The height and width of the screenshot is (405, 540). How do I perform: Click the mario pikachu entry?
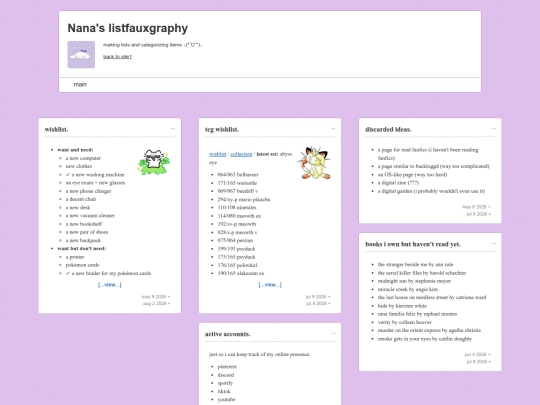244,199
